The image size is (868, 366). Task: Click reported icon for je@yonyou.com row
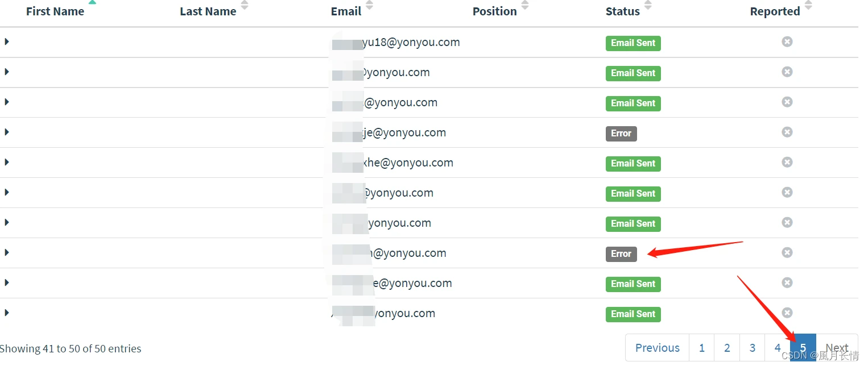(787, 132)
